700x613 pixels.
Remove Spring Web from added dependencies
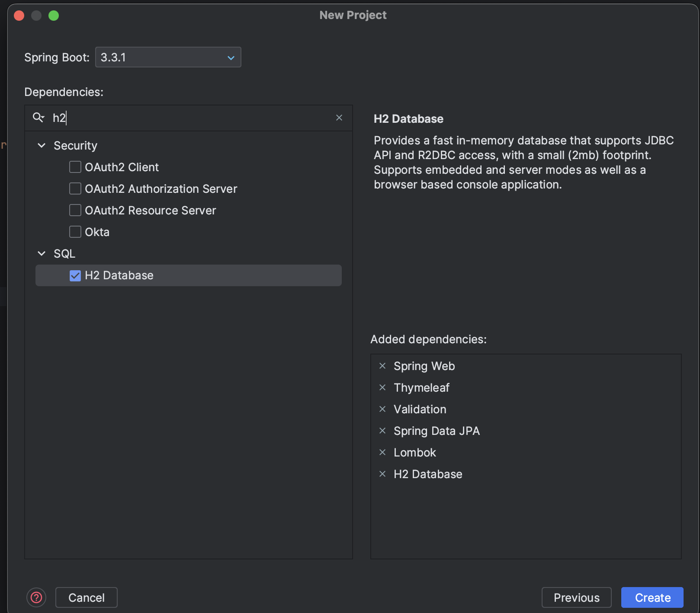[382, 366]
